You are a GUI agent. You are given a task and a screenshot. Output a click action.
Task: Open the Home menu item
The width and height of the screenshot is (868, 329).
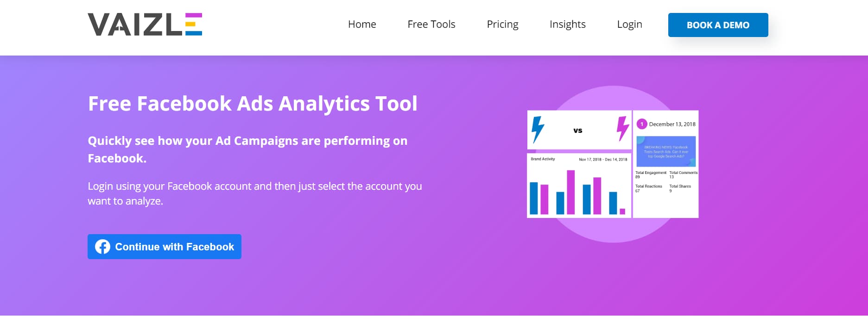362,24
